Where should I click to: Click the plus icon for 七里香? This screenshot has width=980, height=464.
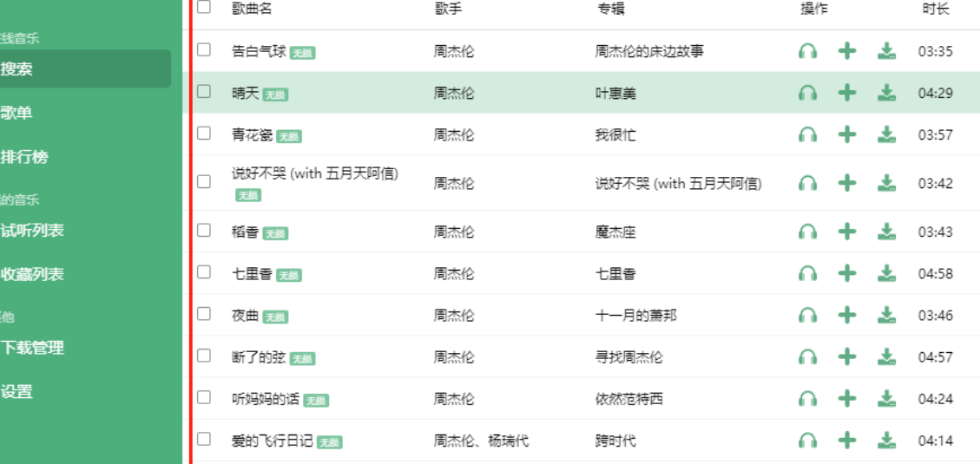coord(846,273)
